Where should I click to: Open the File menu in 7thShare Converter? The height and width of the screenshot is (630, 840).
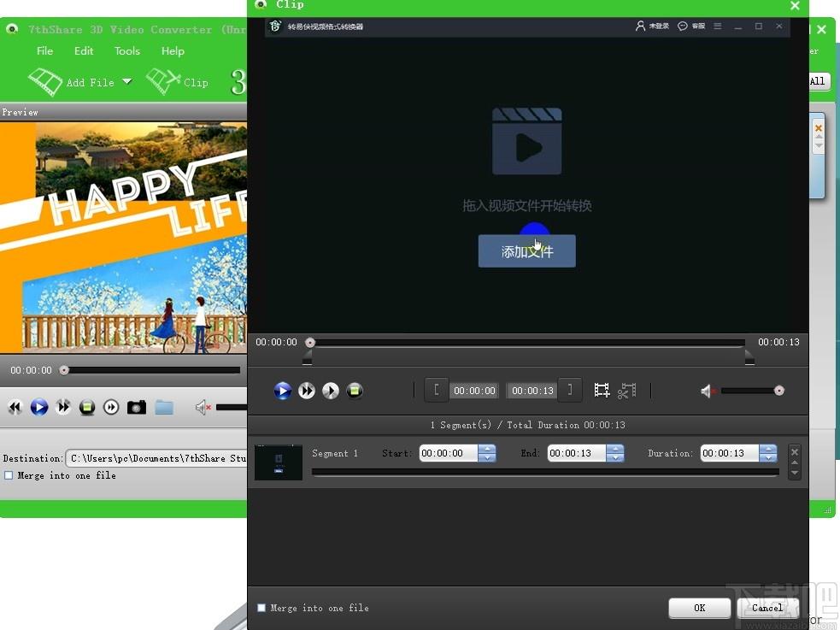click(x=45, y=51)
